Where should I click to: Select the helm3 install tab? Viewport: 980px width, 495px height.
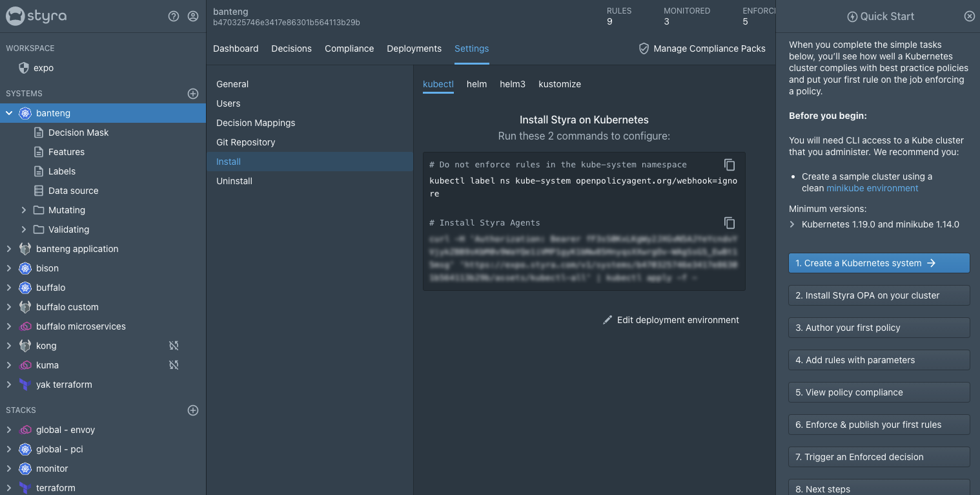513,84
